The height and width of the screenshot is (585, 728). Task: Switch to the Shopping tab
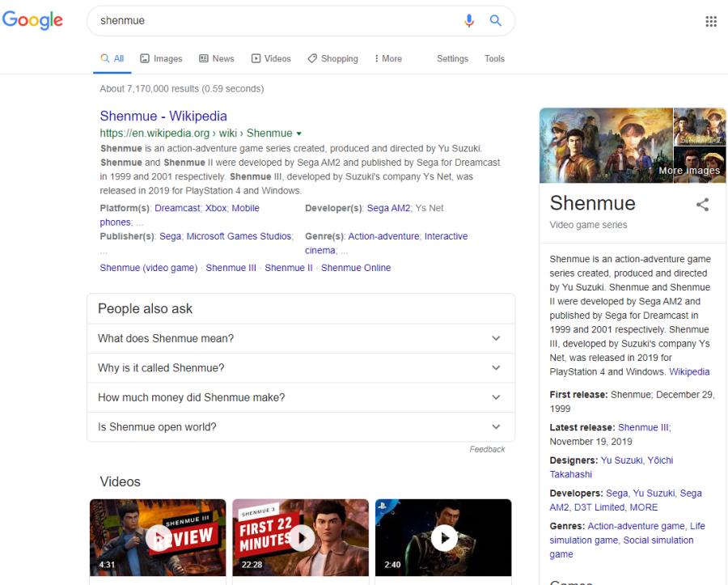point(333,59)
